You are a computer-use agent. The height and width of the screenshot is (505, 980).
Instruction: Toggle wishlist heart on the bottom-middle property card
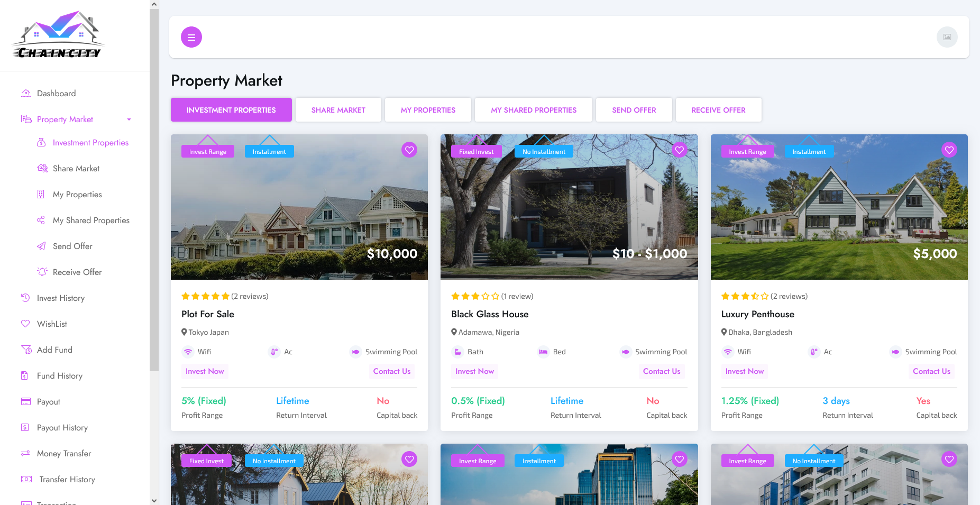[x=680, y=460]
